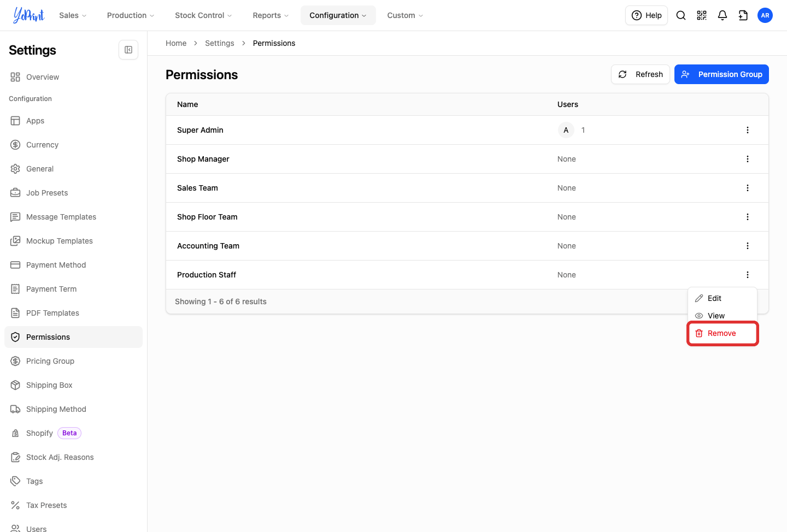The width and height of the screenshot is (787, 532).
Task: Open Overview in the sidebar
Action: point(73,77)
